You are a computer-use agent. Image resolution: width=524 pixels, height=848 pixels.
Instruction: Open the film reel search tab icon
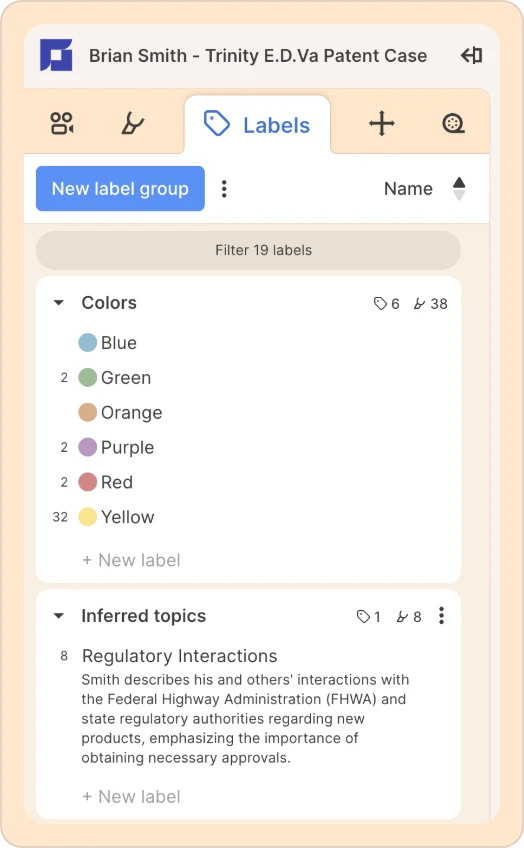pos(453,123)
